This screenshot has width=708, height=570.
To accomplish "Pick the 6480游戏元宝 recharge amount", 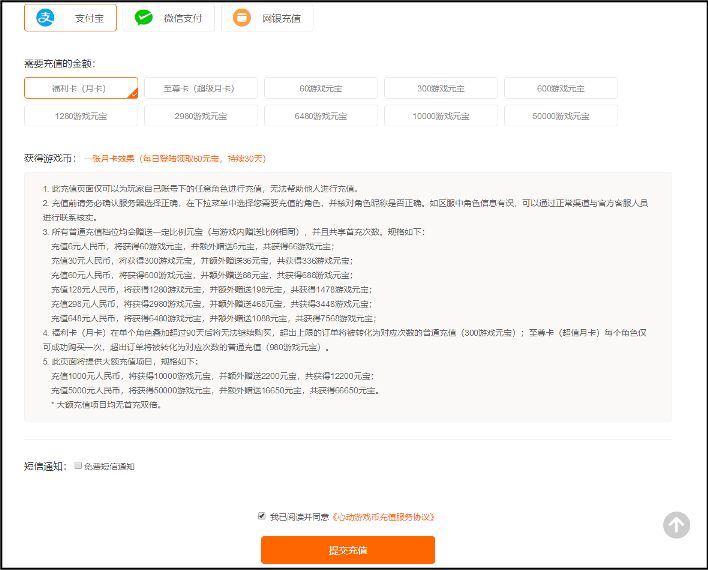I will tap(321, 116).
